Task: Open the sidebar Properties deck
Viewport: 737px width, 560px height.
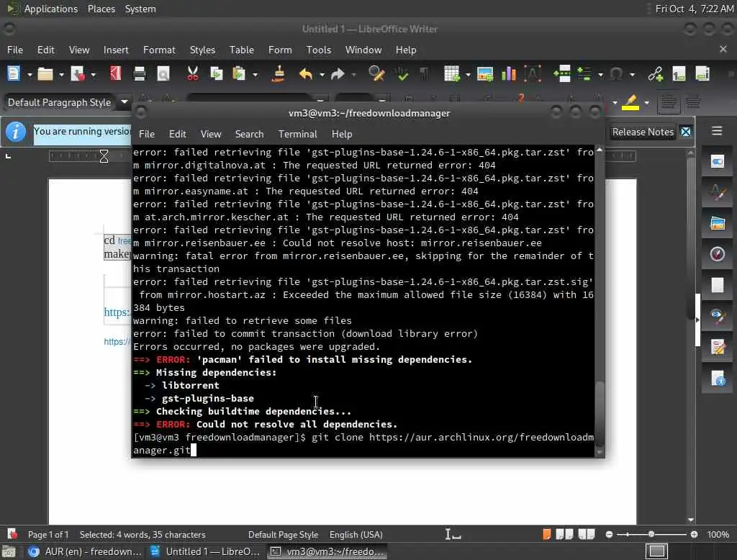Action: coord(718,162)
